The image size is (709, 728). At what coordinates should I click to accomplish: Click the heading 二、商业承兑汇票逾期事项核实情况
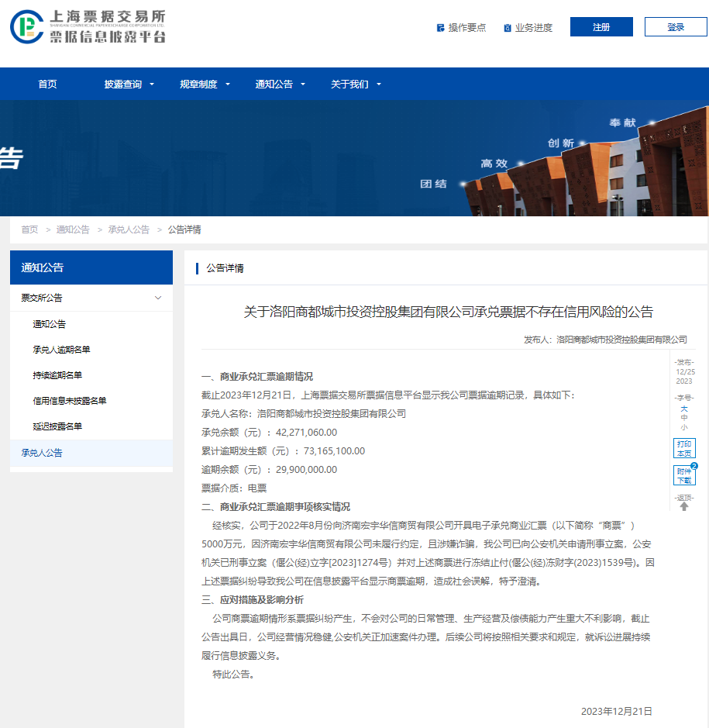tap(276, 506)
